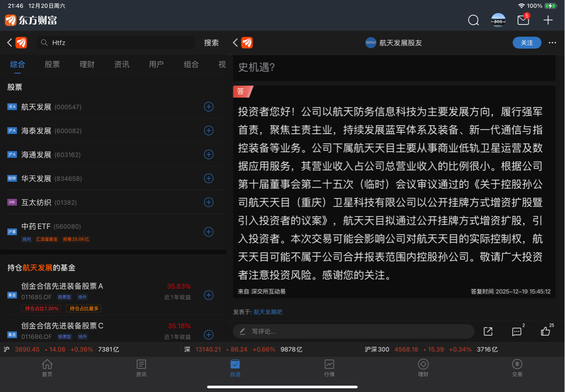Open the 航天发展股友 author avatar
The width and height of the screenshot is (565, 392).
pos(370,42)
